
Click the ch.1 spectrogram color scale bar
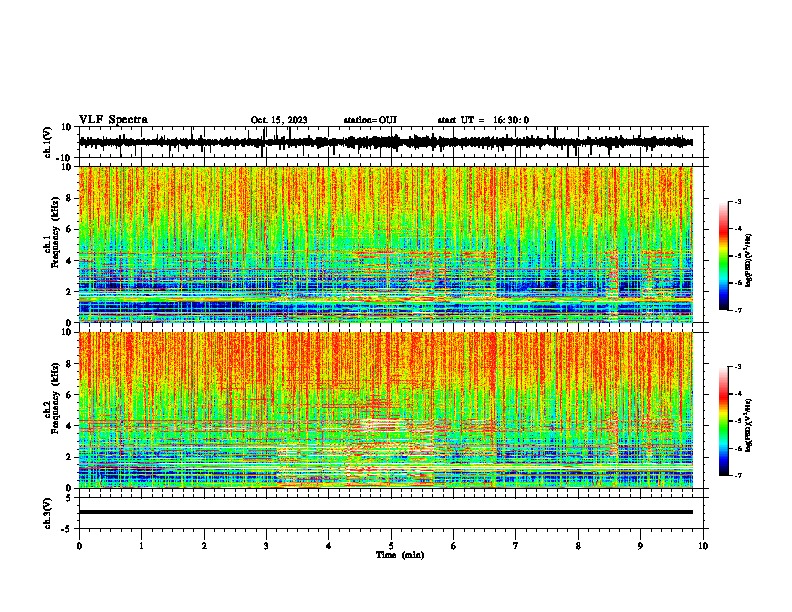click(723, 256)
